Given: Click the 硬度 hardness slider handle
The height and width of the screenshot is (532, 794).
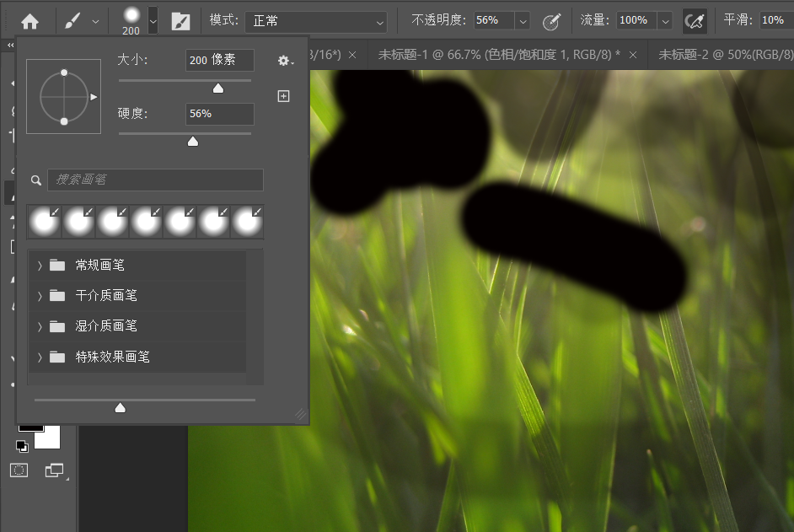Looking at the screenshot, I should pyautogui.click(x=193, y=142).
